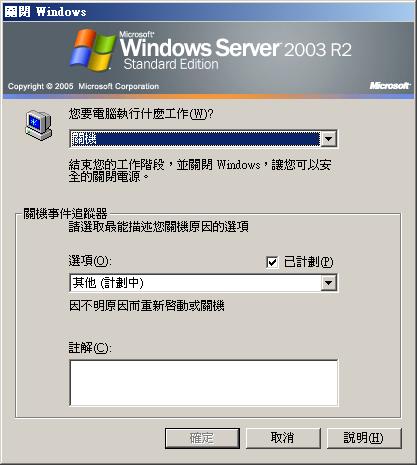Click the 已計劃(P) checkbox label text
417x465 pixels.
coord(308,262)
